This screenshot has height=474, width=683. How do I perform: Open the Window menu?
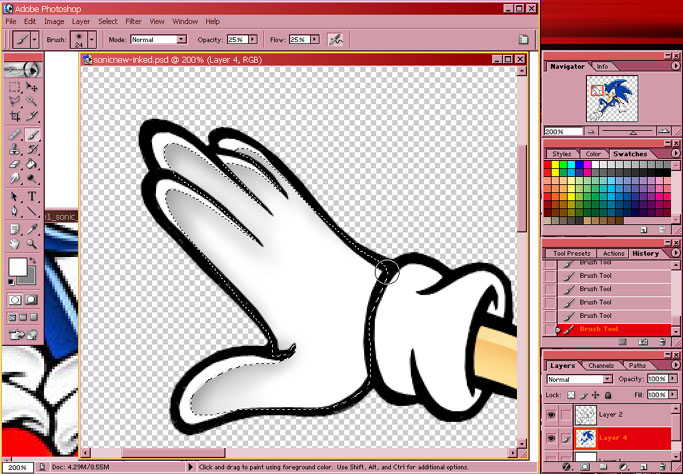pyautogui.click(x=185, y=21)
